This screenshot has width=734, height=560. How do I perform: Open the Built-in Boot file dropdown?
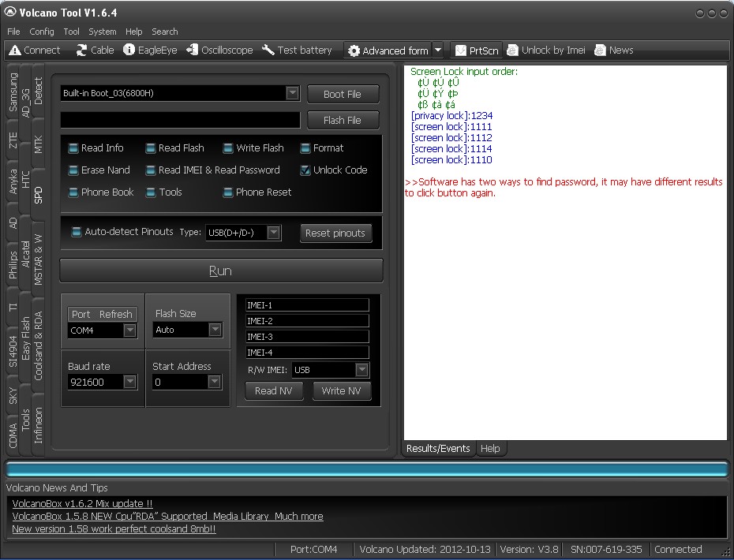(293, 93)
